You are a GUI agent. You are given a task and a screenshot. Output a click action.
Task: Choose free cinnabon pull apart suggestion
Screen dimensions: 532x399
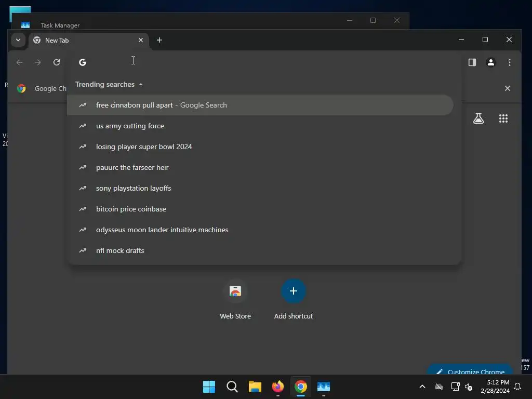260,105
